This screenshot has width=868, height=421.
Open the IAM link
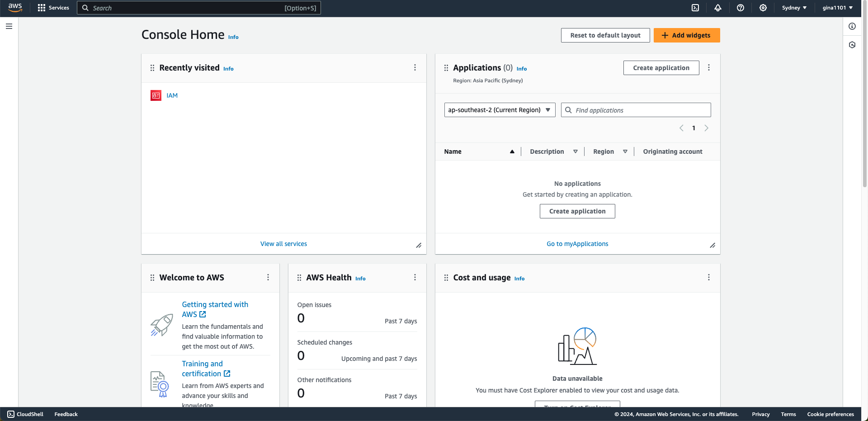[172, 95]
